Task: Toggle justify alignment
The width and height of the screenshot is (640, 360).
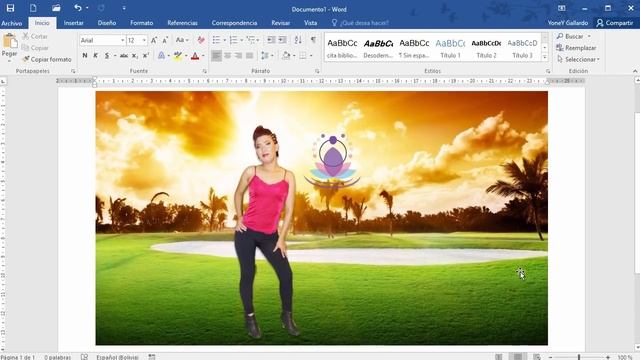Action: point(249,56)
